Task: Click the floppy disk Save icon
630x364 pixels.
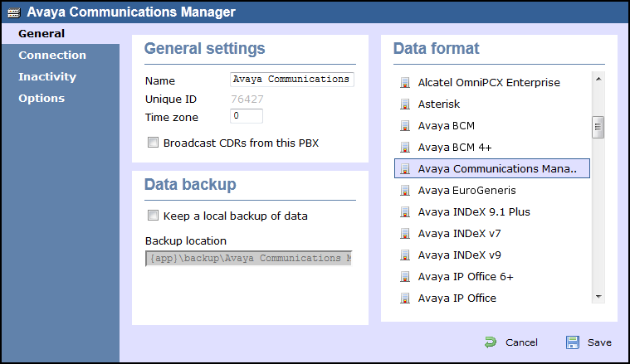Action: tap(573, 342)
